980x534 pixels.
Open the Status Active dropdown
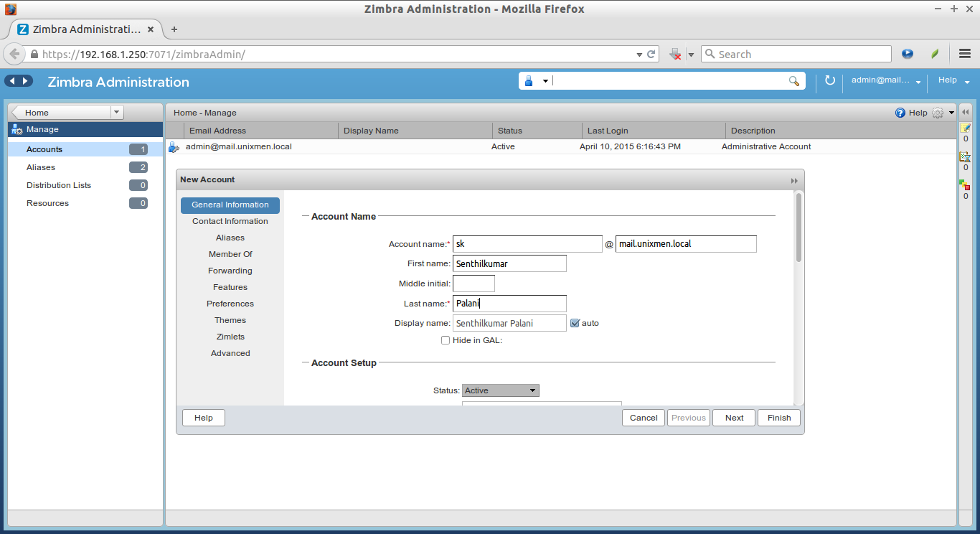coord(500,390)
